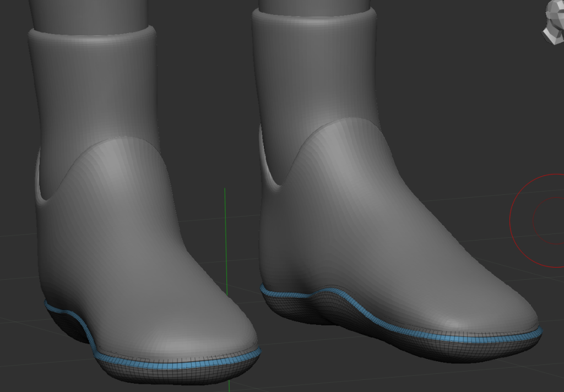This screenshot has height=392, width=564.
Task: Click the right leg above the boot cuff
Action: (314, 4)
